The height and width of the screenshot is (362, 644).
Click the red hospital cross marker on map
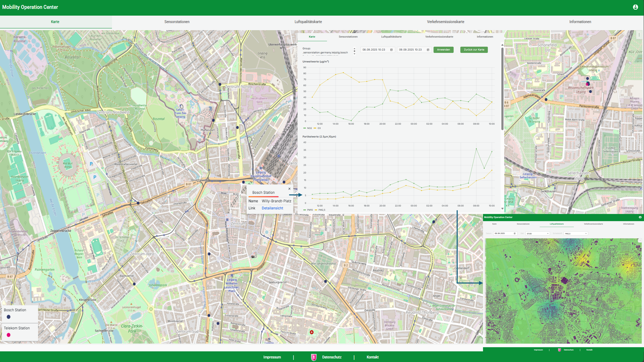pyautogui.click(x=311, y=332)
